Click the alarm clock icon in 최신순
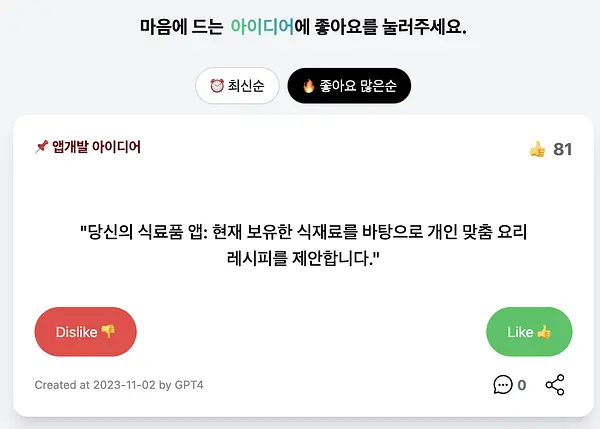This screenshot has width=600, height=429. pyautogui.click(x=217, y=86)
